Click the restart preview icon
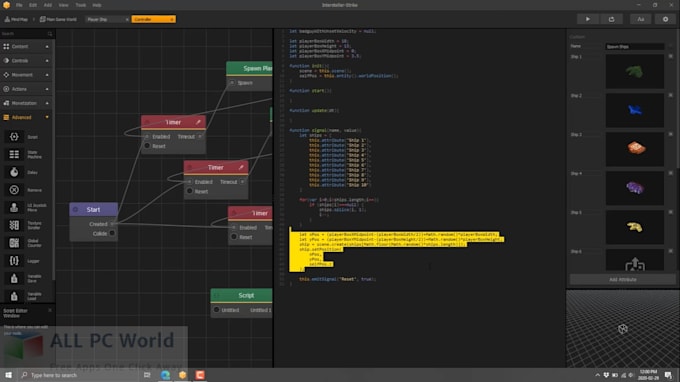 coord(611,19)
